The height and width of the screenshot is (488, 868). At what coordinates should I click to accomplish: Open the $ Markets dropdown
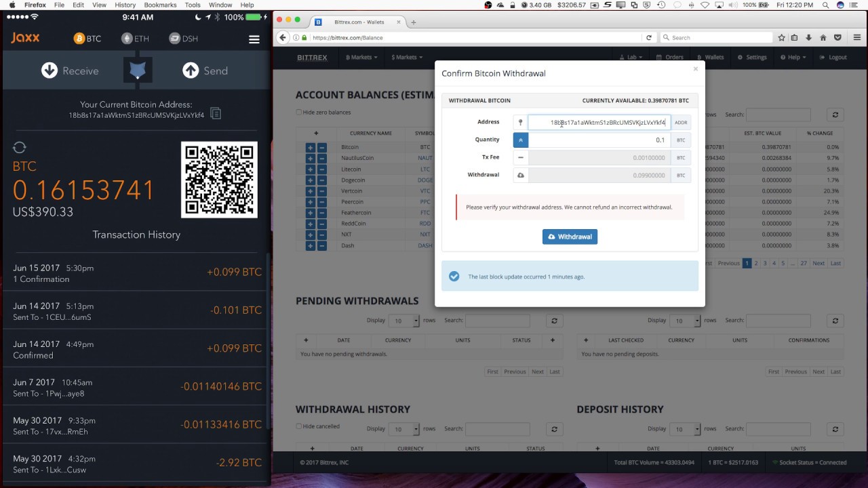tap(406, 57)
